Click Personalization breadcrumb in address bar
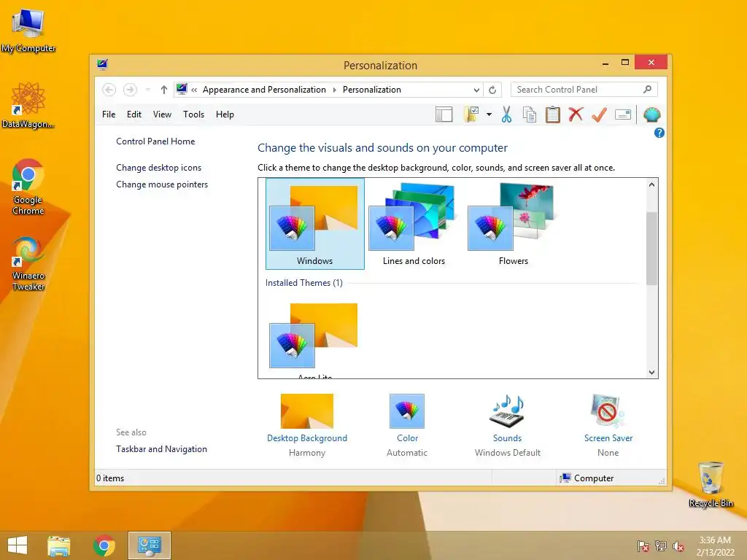 [x=371, y=90]
